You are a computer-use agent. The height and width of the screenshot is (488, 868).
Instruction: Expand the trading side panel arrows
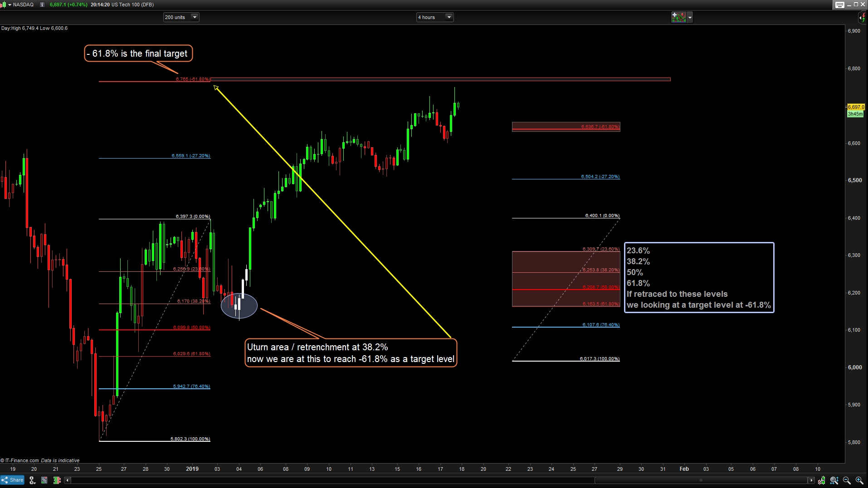pyautogui.click(x=862, y=18)
